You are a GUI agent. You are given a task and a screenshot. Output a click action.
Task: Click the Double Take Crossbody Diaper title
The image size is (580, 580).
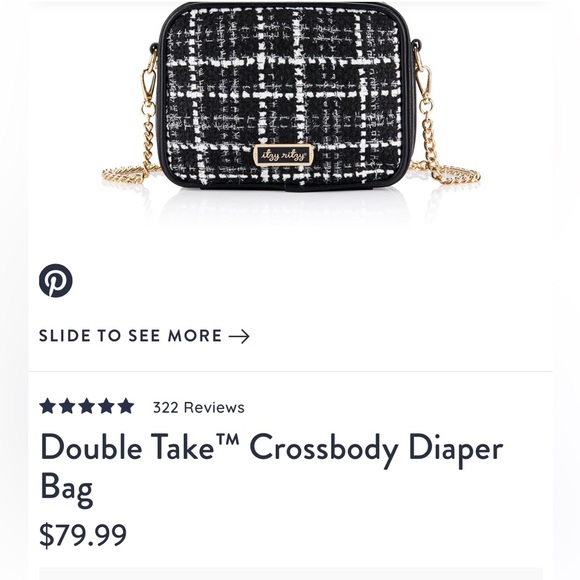(272, 449)
